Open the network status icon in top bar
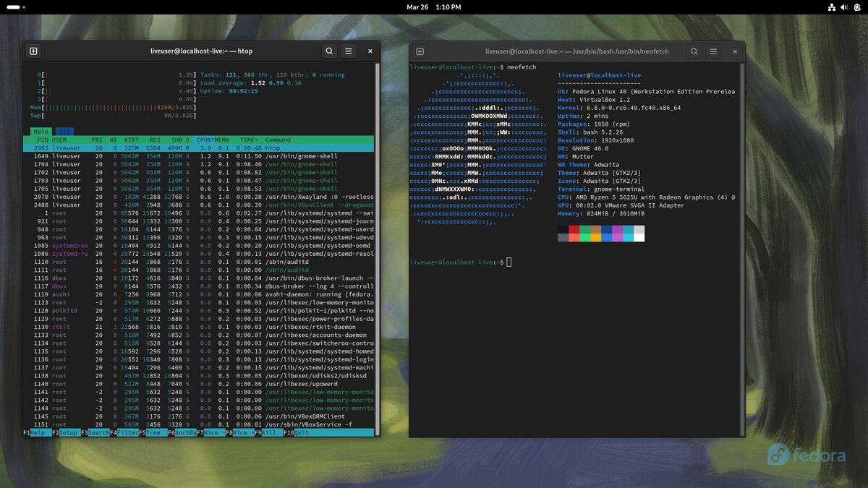 click(832, 7)
